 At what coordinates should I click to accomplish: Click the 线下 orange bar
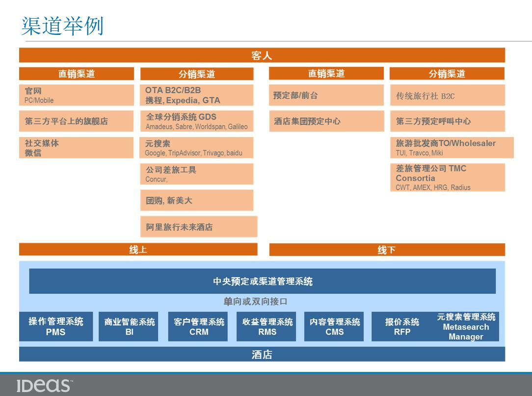click(387, 250)
